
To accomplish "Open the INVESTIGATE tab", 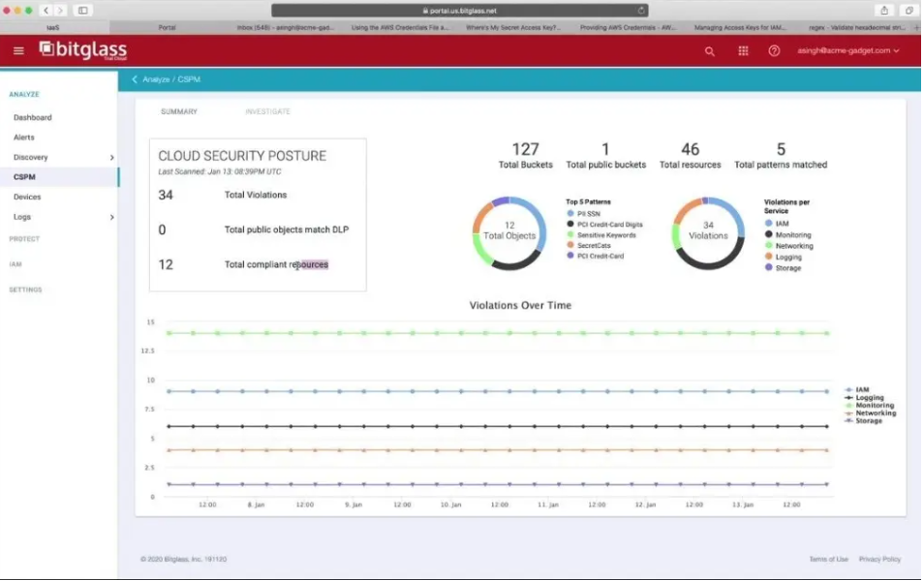I will 267,111.
